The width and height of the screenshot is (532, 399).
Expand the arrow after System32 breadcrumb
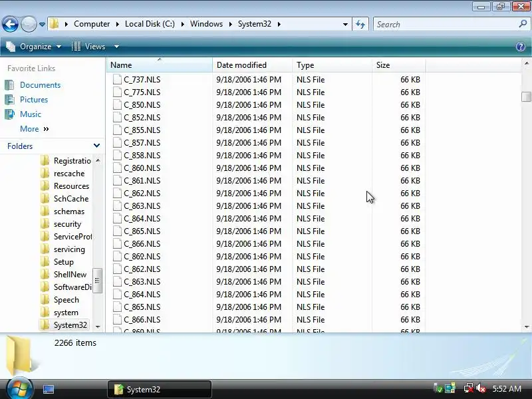(279, 24)
